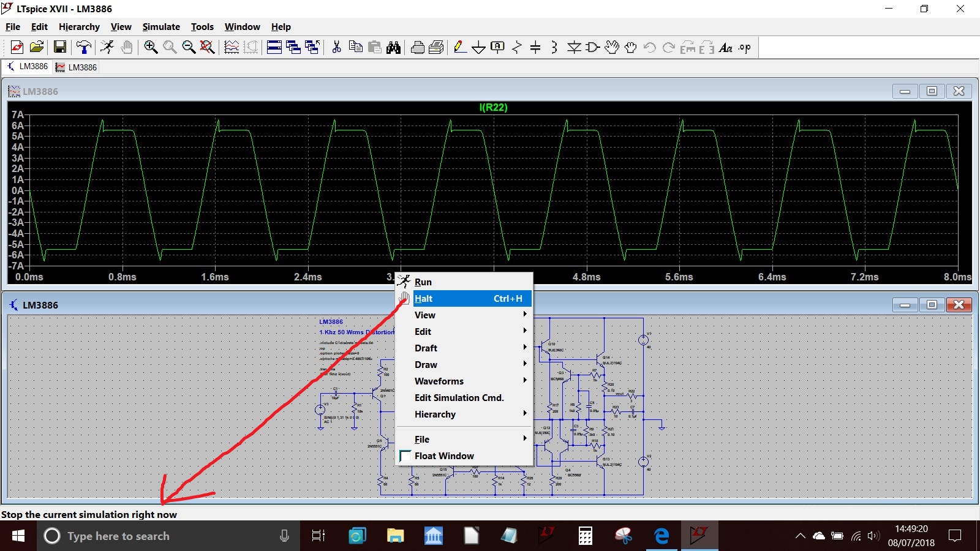
Task: Click the Zoom Out magnifier icon
Action: coord(189,47)
